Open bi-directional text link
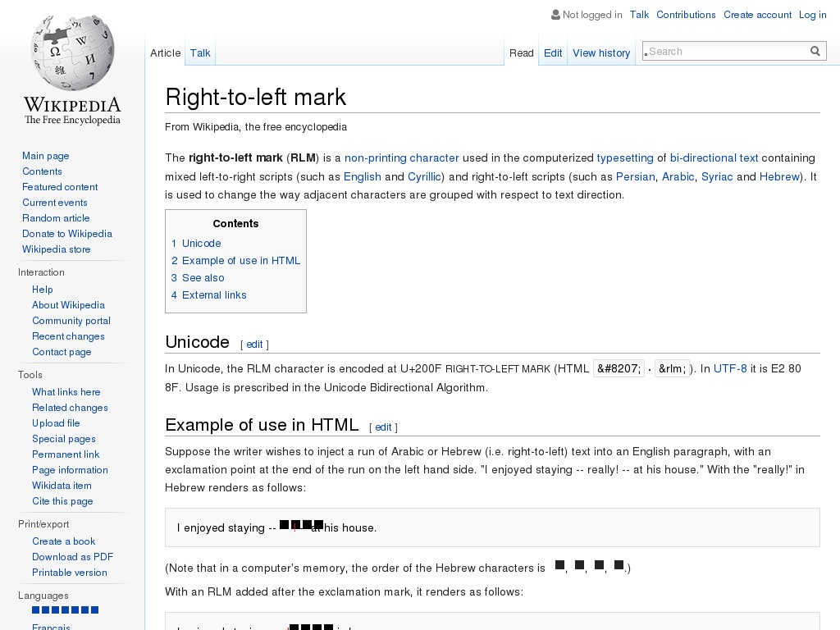The width and height of the screenshot is (840, 630). click(714, 158)
